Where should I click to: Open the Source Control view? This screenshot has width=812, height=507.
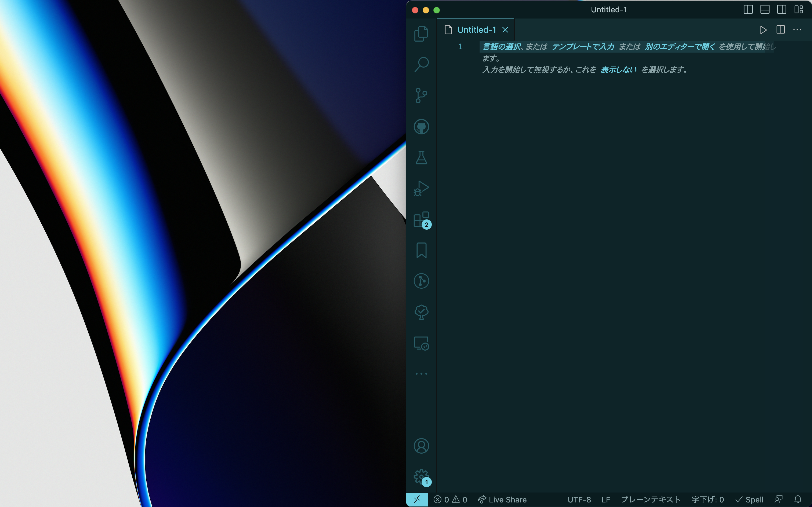[421, 95]
